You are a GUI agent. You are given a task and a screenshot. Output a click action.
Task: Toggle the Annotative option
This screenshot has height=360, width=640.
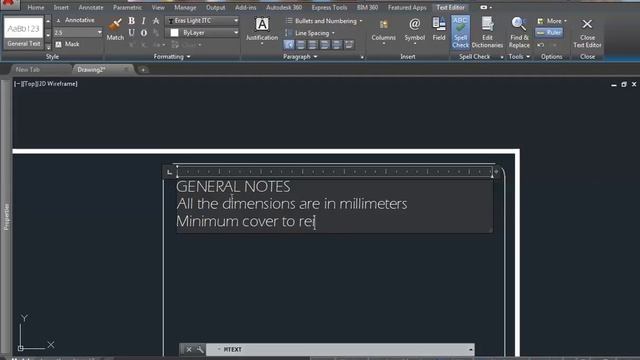[x=75, y=20]
